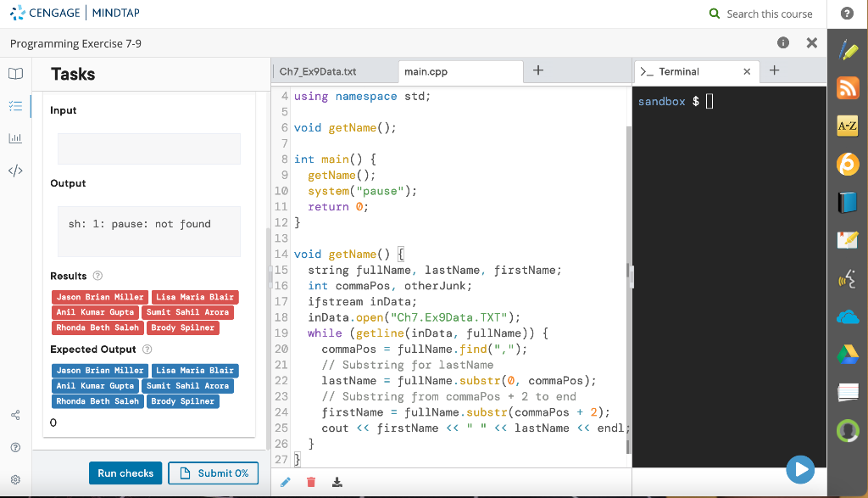This screenshot has width=868, height=498.
Task: Click the Search this course field
Action: pyautogui.click(x=769, y=14)
